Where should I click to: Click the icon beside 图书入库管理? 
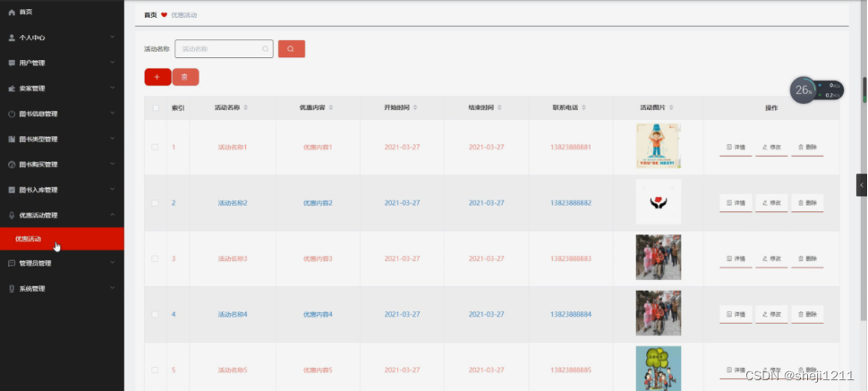pyautogui.click(x=12, y=190)
